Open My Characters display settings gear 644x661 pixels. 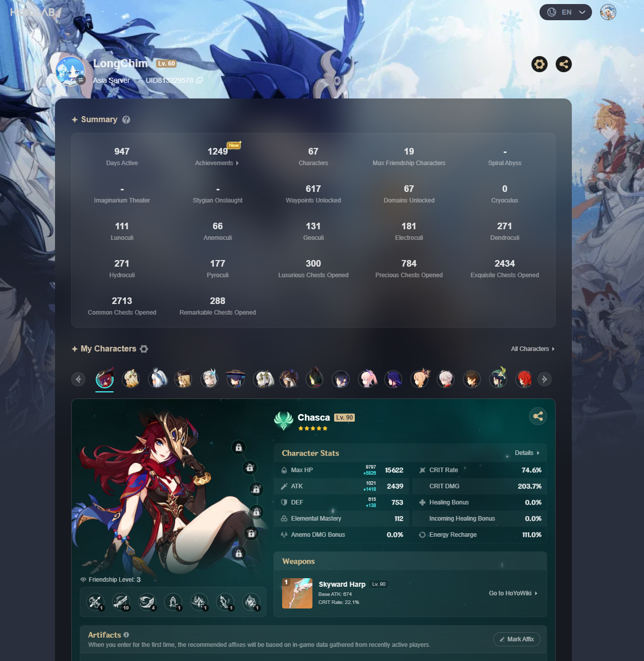click(x=144, y=349)
